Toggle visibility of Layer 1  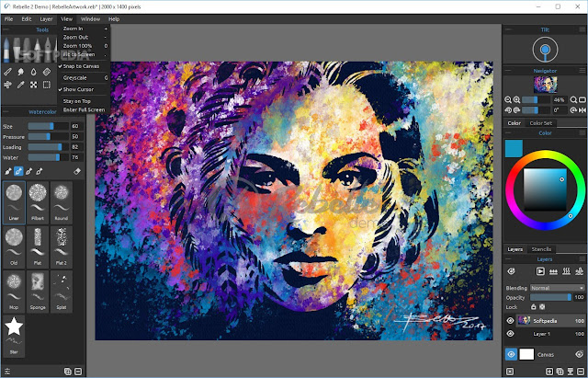pos(511,333)
